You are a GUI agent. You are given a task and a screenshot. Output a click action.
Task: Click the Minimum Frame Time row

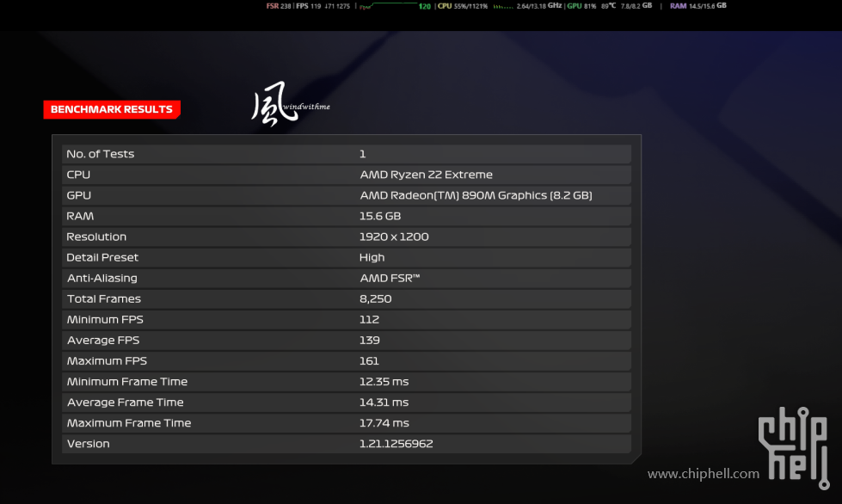[347, 382]
